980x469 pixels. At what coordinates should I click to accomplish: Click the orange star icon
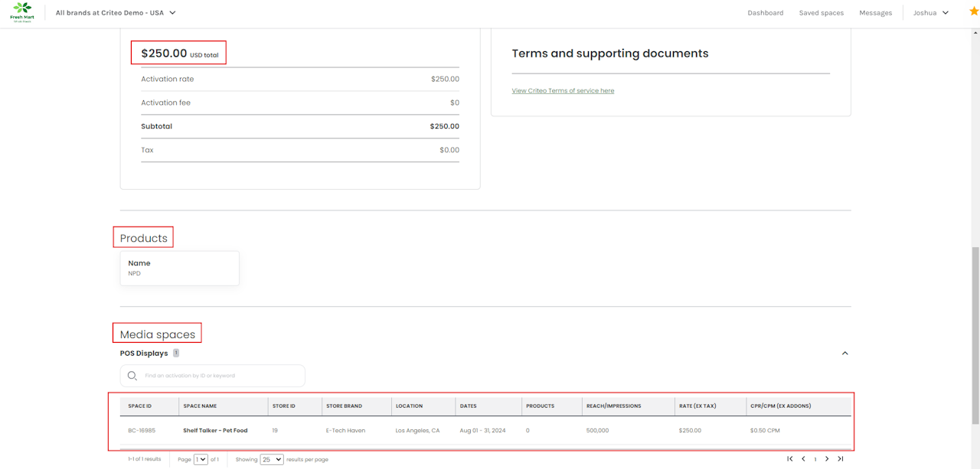[x=974, y=11]
